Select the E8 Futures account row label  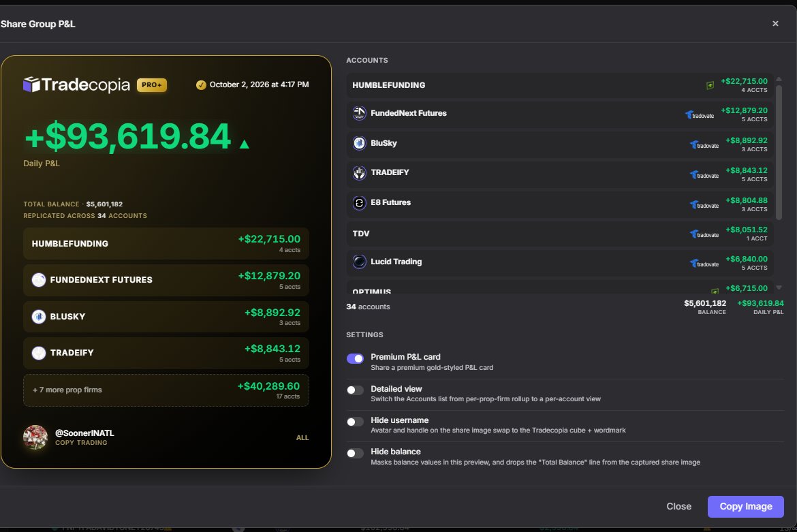[390, 203]
